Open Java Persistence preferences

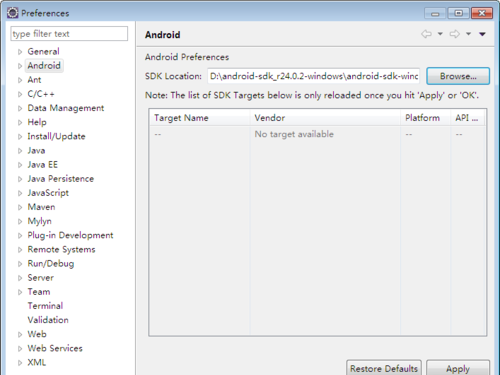tap(61, 179)
